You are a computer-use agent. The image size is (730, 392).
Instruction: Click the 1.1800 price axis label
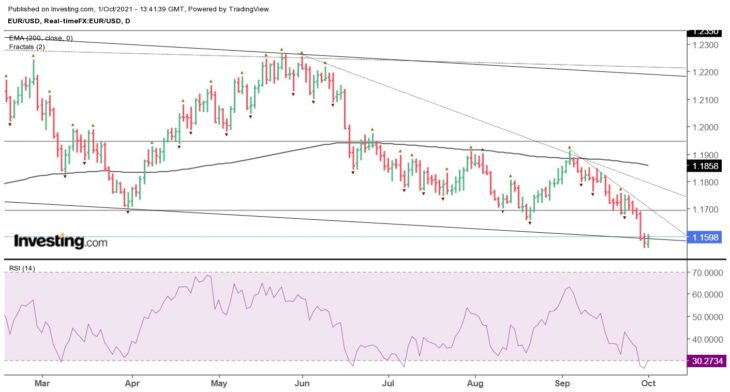pyautogui.click(x=705, y=182)
